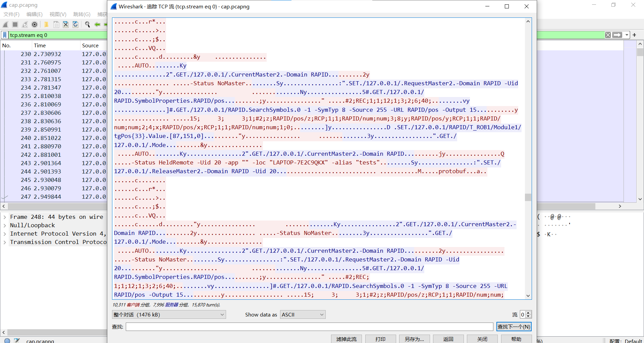Click the go back green arrow icon
The image size is (644, 343).
tap(97, 24)
